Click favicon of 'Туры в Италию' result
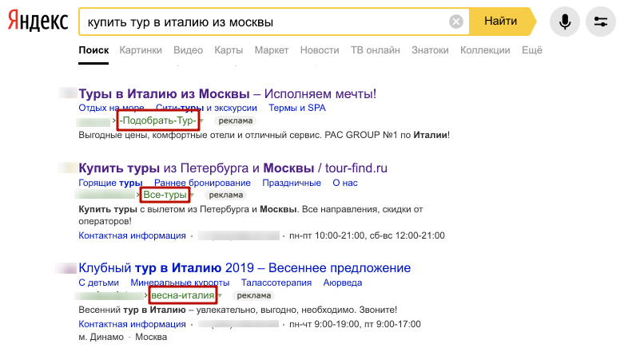Screen dimensions: 644x348 tap(67, 93)
